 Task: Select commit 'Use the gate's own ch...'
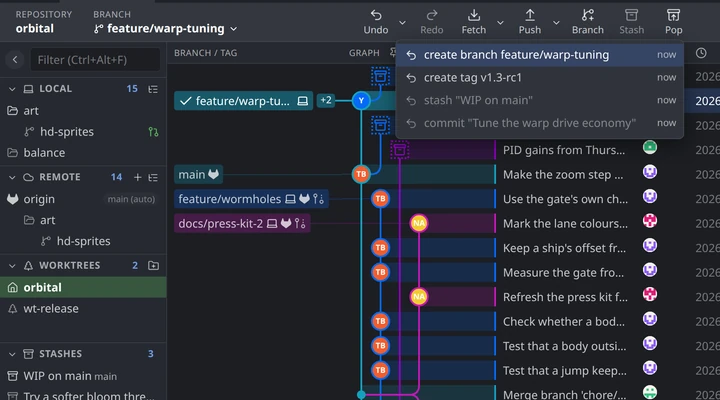(x=565, y=199)
